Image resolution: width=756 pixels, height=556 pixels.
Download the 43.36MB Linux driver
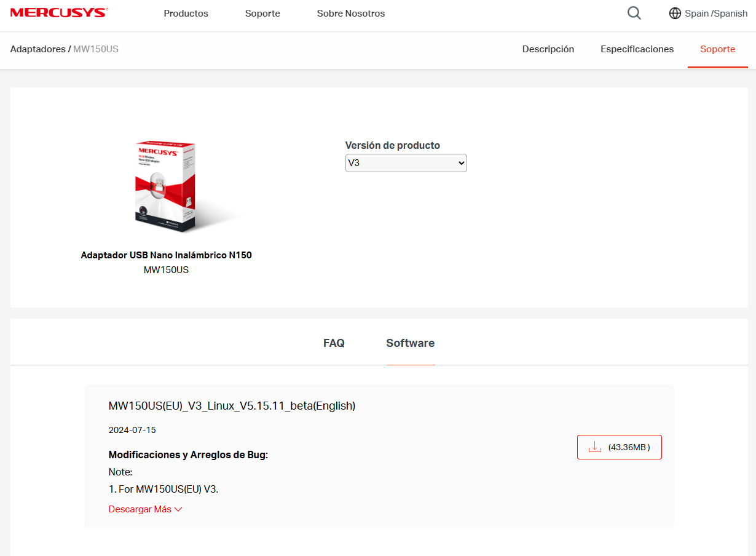(619, 447)
